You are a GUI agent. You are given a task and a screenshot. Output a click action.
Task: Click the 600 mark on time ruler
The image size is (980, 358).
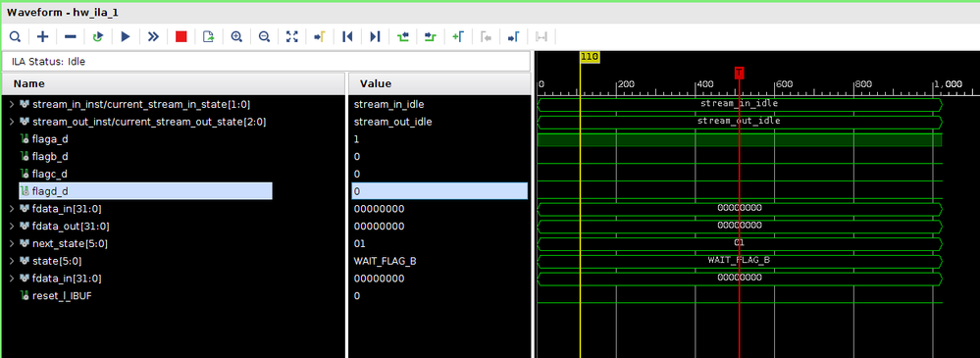[x=784, y=83]
